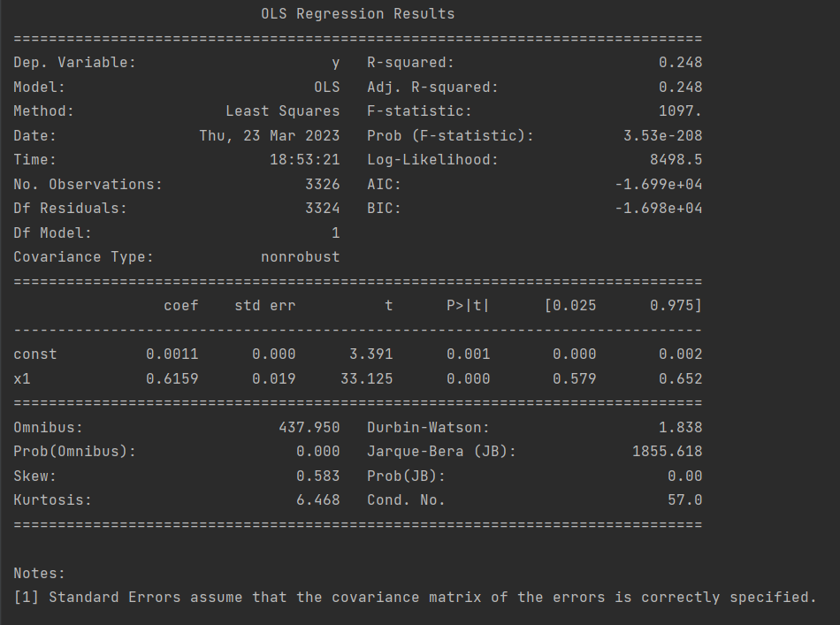The image size is (840, 625).
Task: Click the 'const' row label
Action: coord(34,354)
